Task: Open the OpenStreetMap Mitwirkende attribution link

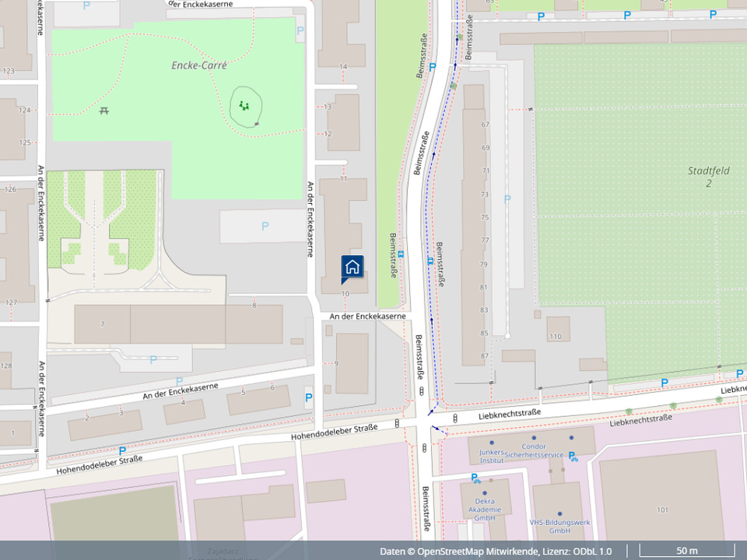Action: (x=478, y=551)
